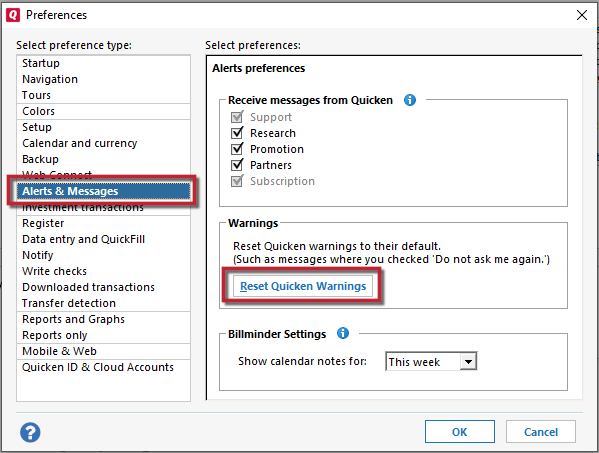Click the Cancel button
Viewport: 599px width, 453px height.
tap(541, 432)
